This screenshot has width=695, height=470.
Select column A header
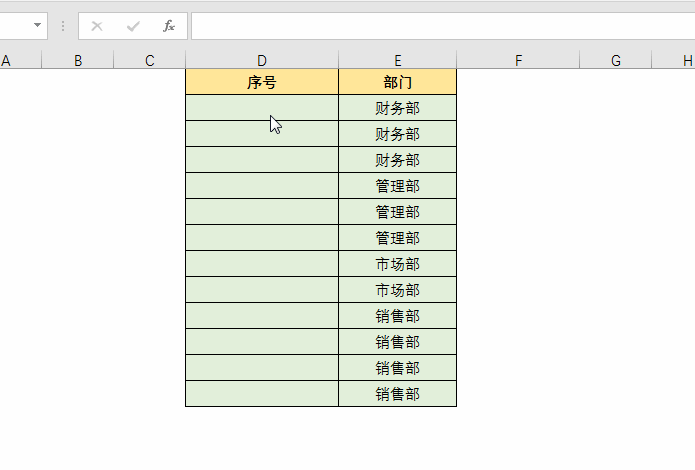point(18,60)
